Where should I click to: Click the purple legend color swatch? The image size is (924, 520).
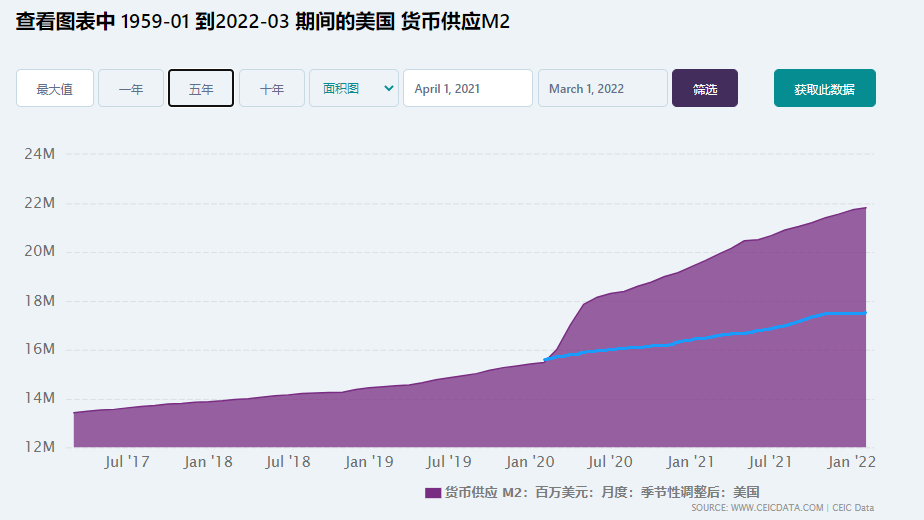click(x=432, y=492)
